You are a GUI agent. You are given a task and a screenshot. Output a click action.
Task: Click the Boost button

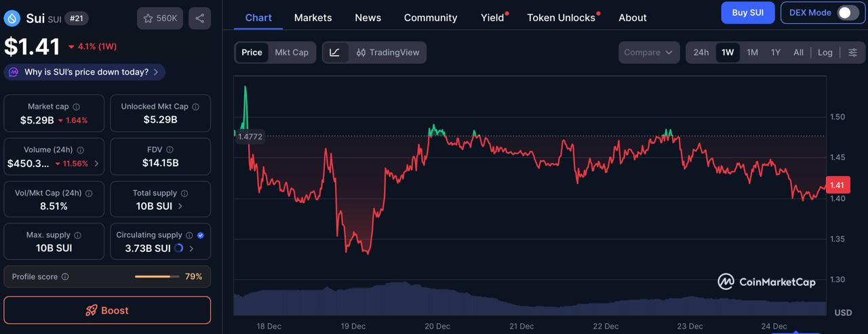click(107, 310)
